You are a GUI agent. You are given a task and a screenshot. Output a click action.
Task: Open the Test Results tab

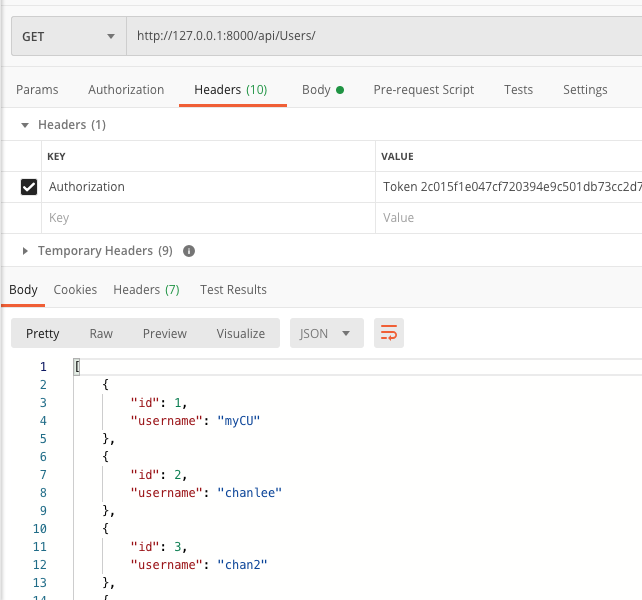(x=233, y=290)
